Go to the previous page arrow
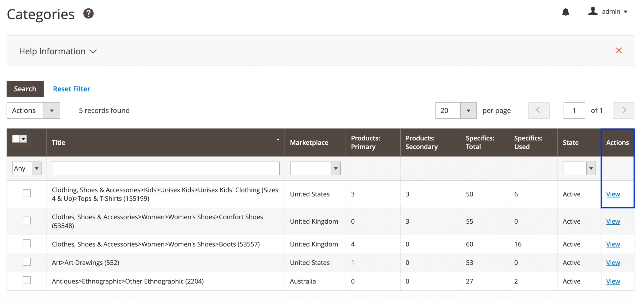The width and height of the screenshot is (644, 301). [x=538, y=110]
